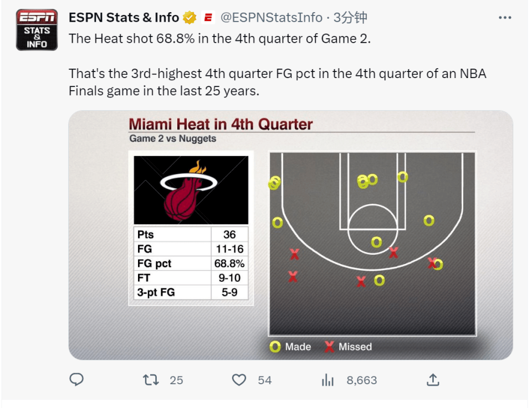Image resolution: width=532 pixels, height=408 pixels.
Task: Open the ESPN Stats & Info profile name
Action: 124,18
